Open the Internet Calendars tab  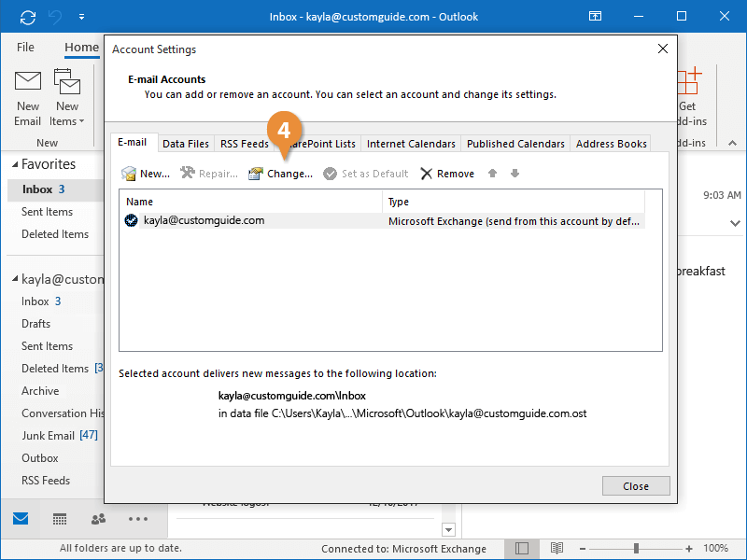(411, 144)
